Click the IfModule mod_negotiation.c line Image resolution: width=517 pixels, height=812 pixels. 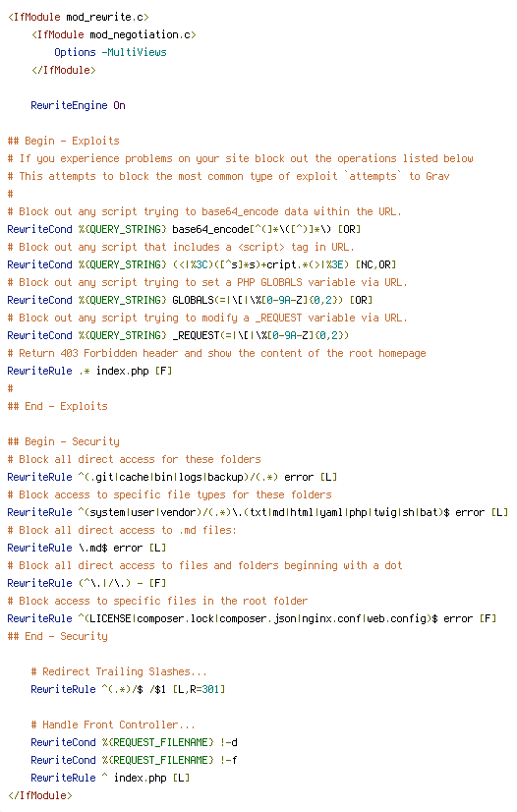click(113, 34)
